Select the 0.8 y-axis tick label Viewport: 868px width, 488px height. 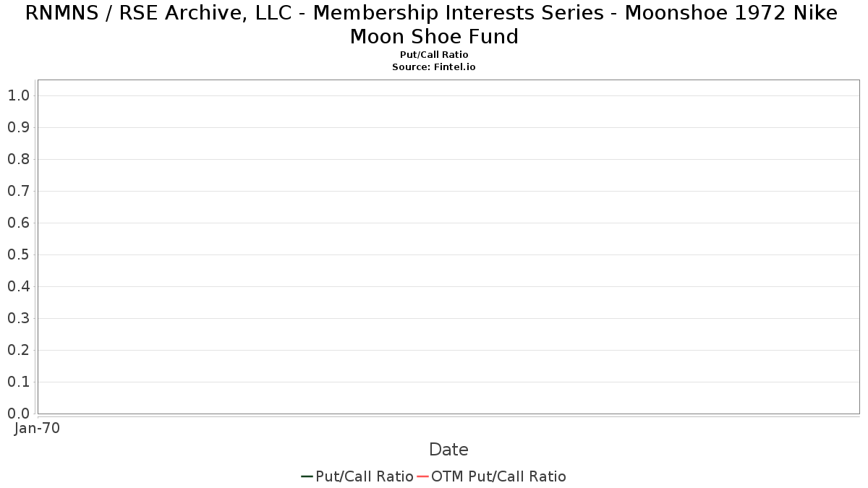(18, 159)
